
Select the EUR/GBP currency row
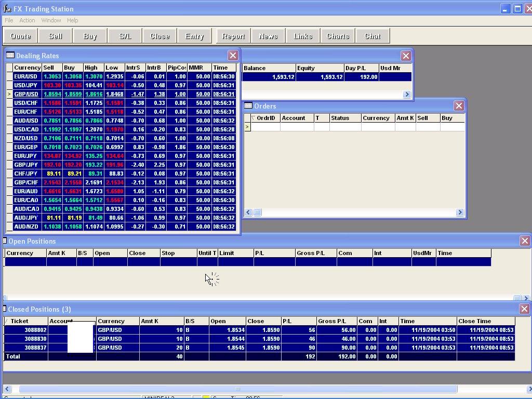pos(124,147)
